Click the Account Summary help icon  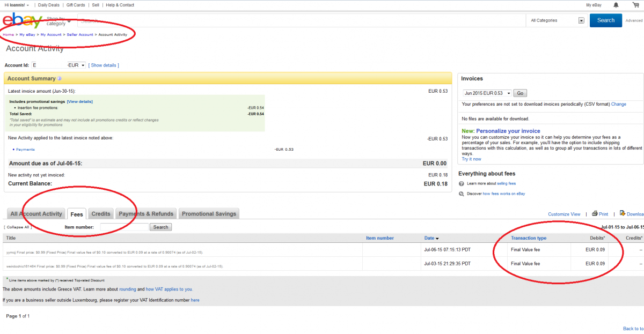click(x=60, y=79)
